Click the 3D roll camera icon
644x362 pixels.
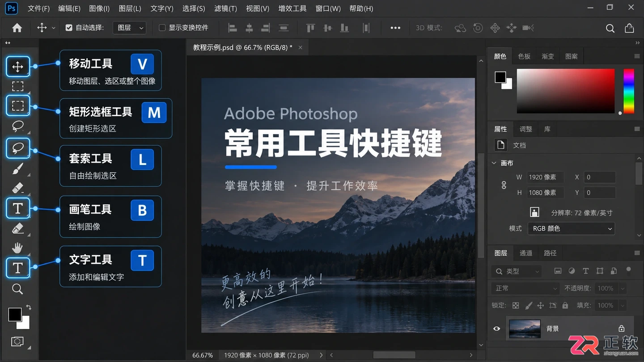(x=478, y=28)
